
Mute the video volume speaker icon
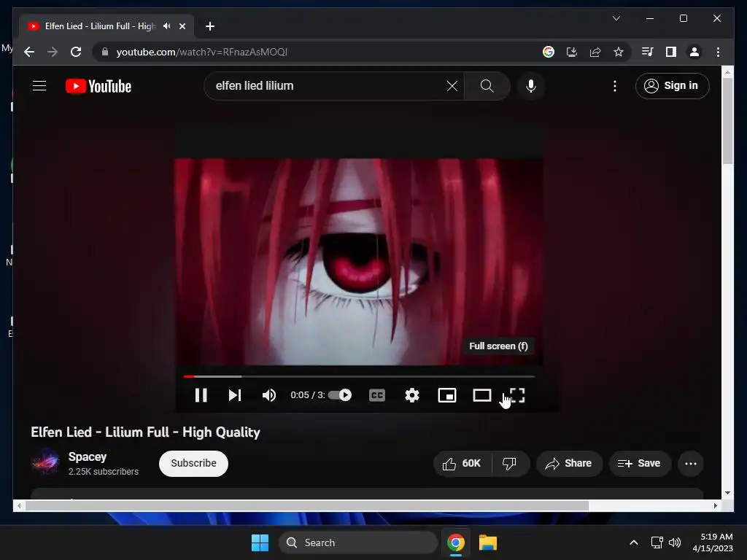pyautogui.click(x=268, y=395)
